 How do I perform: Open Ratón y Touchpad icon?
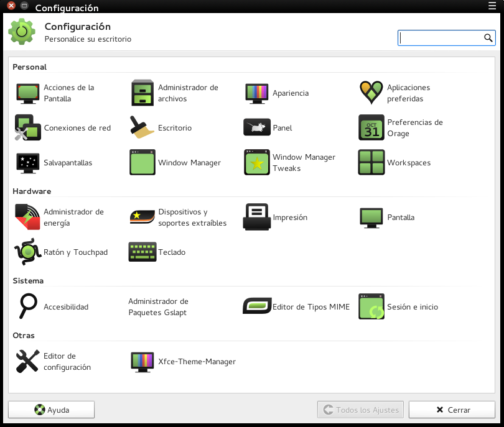27,252
